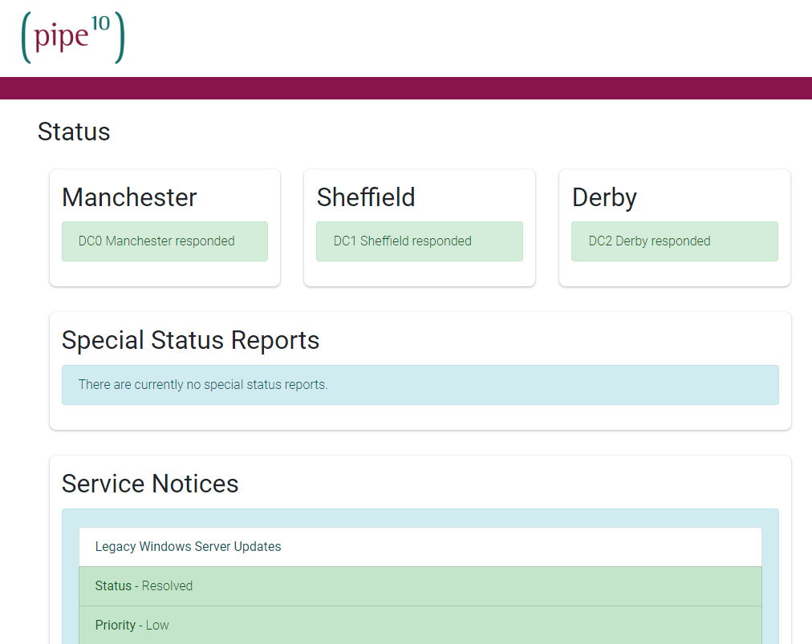Click the DC0 Manchester responded alert
Screen dimensions: 812x644
[x=164, y=241]
